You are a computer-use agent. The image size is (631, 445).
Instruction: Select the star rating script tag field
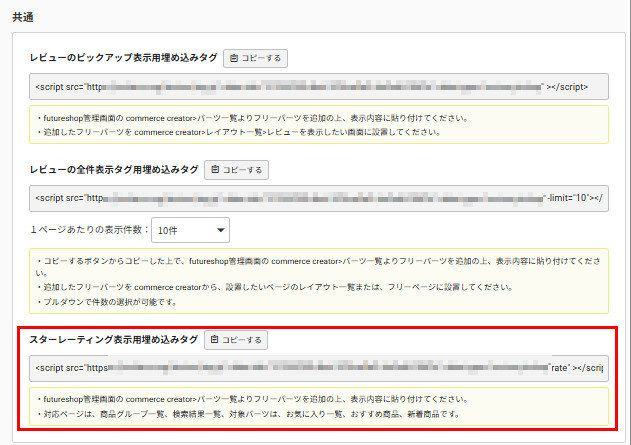319,368
